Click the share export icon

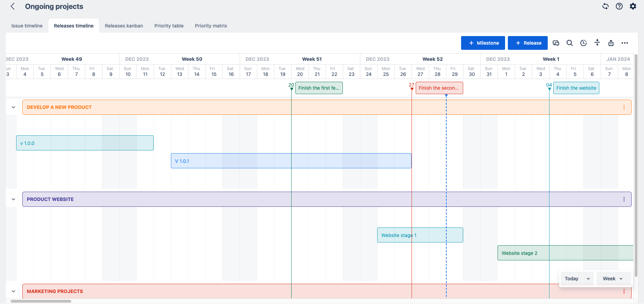pos(611,43)
